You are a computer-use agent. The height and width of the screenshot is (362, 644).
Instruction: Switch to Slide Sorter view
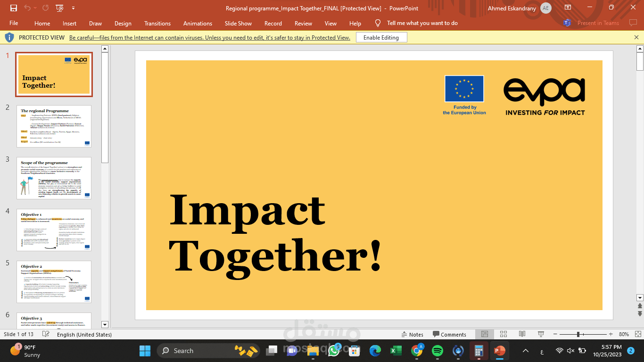coord(503,334)
